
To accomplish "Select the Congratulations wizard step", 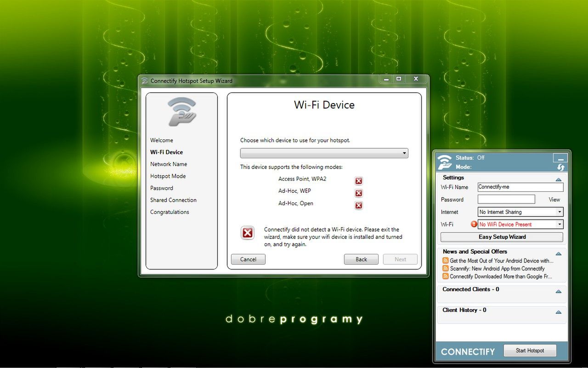I will tap(170, 212).
